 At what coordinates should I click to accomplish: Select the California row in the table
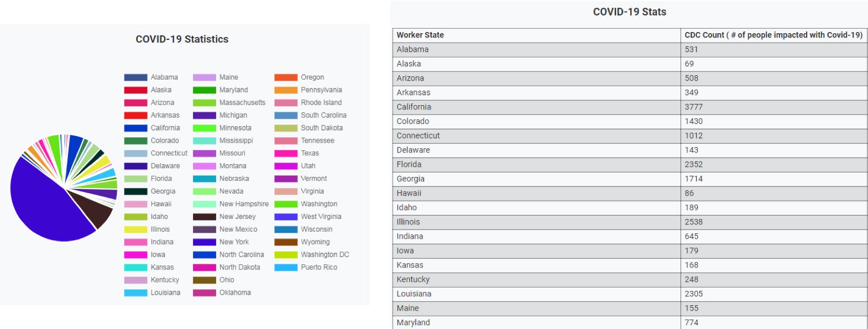[x=414, y=107]
